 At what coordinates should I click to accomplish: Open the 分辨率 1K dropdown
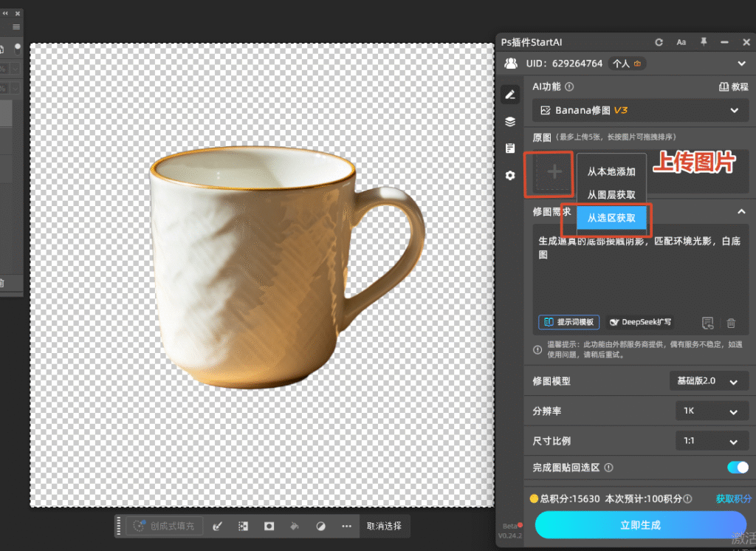pyautogui.click(x=712, y=411)
